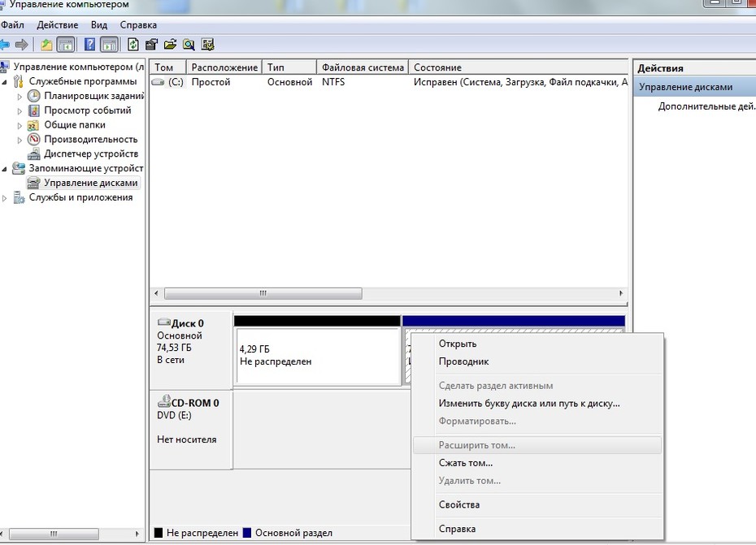The height and width of the screenshot is (545, 756).
Task: Click the Refresh icon with green arrows
Action: click(133, 45)
